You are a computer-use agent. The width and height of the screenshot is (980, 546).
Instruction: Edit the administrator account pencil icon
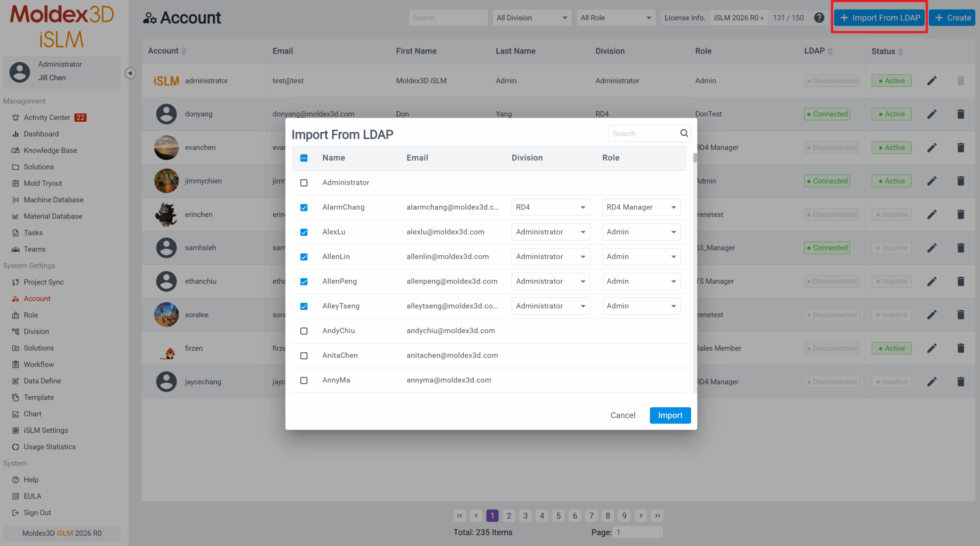pyautogui.click(x=932, y=81)
